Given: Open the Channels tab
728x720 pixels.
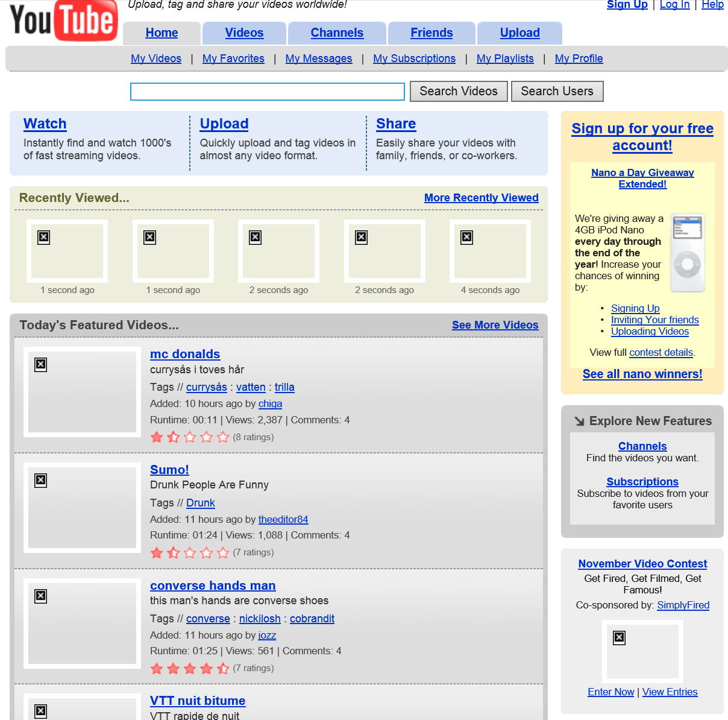Looking at the screenshot, I should 337,33.
